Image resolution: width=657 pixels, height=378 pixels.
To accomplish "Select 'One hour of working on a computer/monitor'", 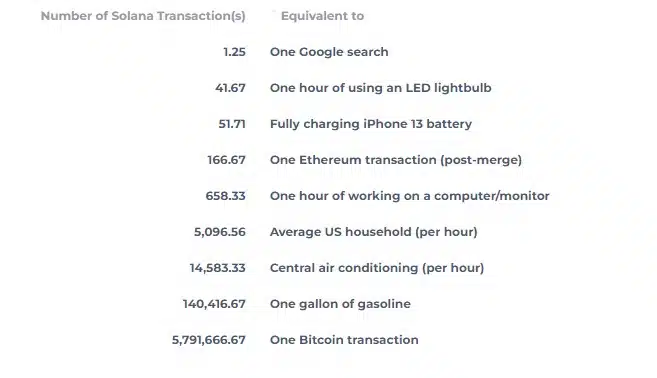I will point(409,196).
